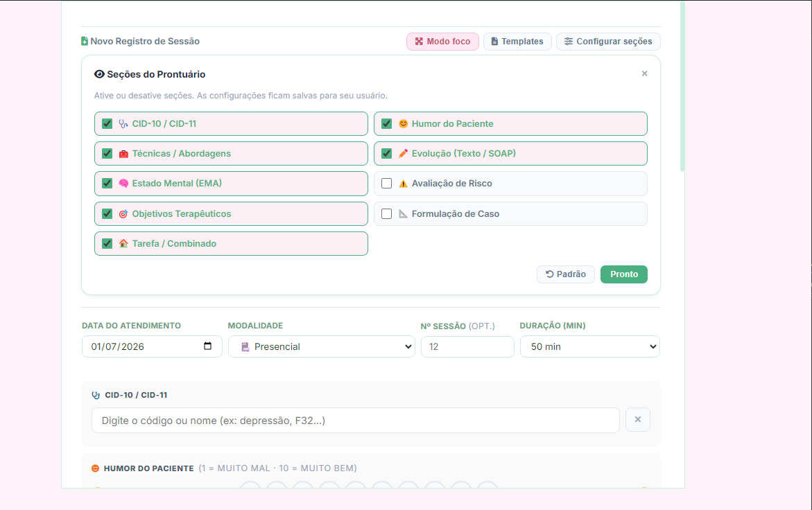Click the CID code search input field
The image size is (812, 510).
coord(355,420)
